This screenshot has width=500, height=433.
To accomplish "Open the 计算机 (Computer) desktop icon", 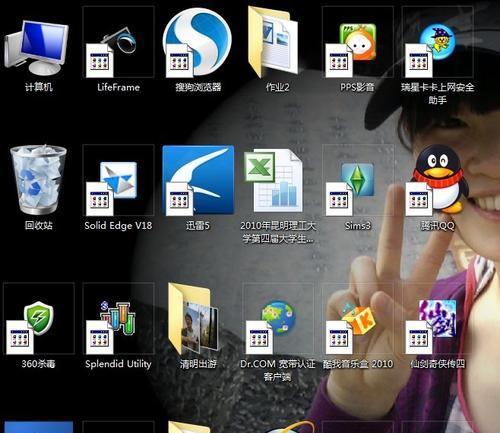I will click(x=37, y=47).
